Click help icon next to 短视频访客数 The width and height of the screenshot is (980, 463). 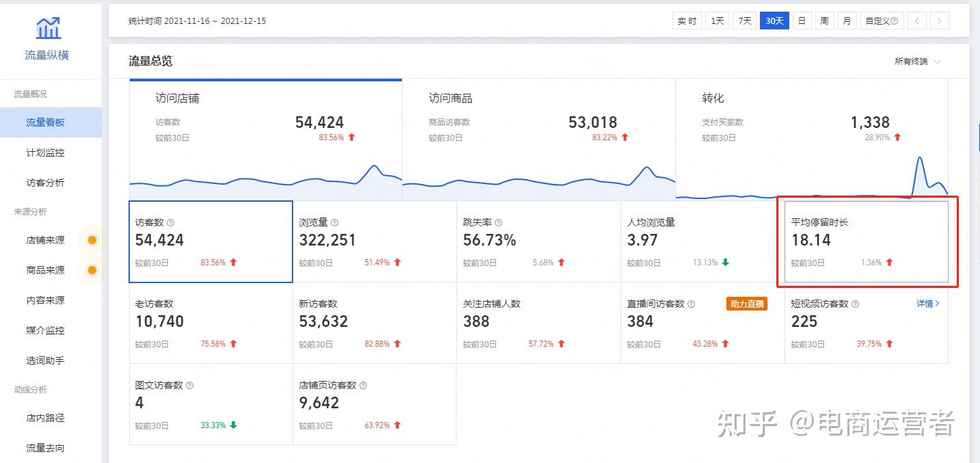click(856, 304)
